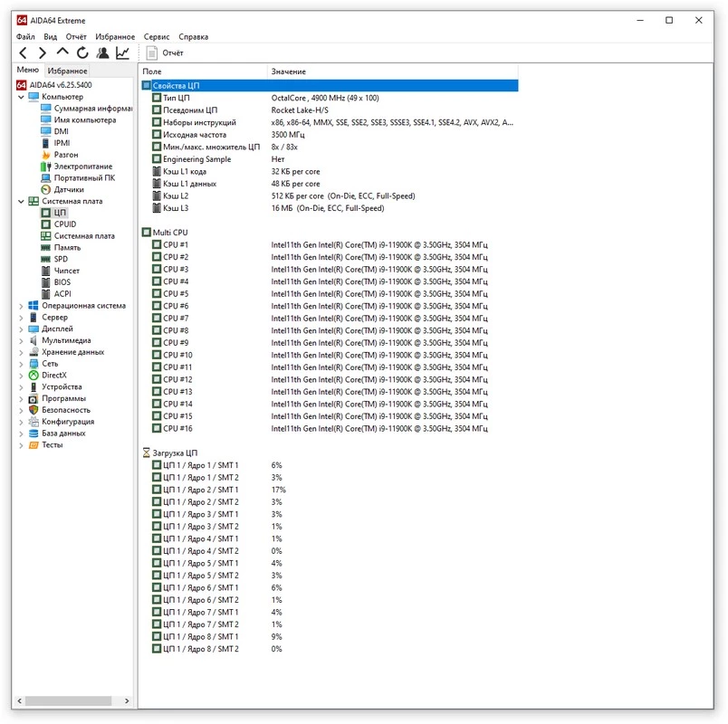Viewport: 728px width, 724px height.
Task: Expand the Операционная система node
Action: click(x=21, y=306)
